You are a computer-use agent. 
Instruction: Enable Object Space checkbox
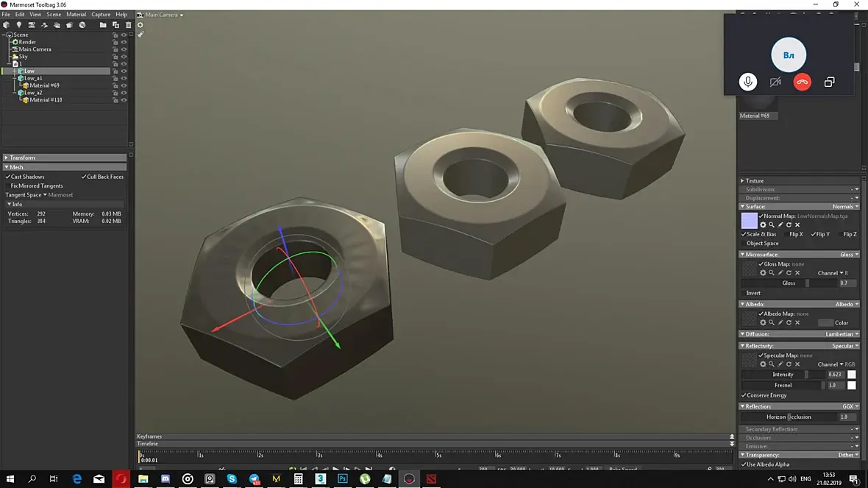coord(744,243)
